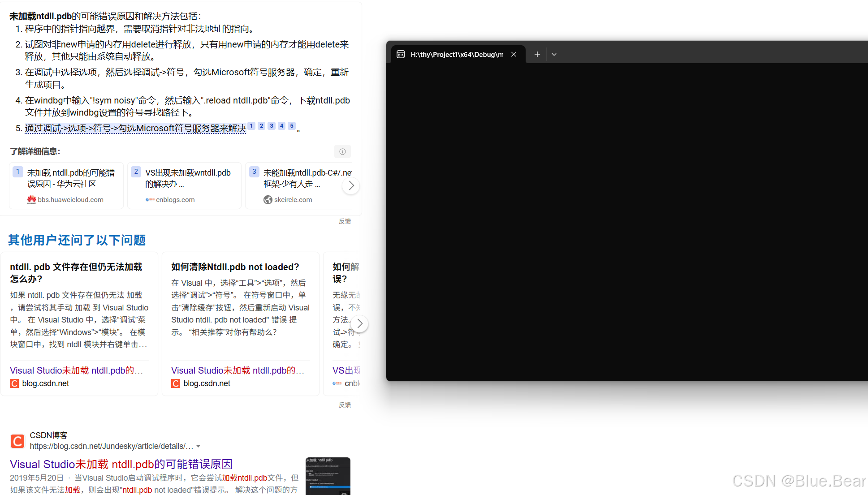Viewport: 868px width, 495px height.
Task: Expand the CSDN result URL dropdown arrow
Action: [x=198, y=446]
